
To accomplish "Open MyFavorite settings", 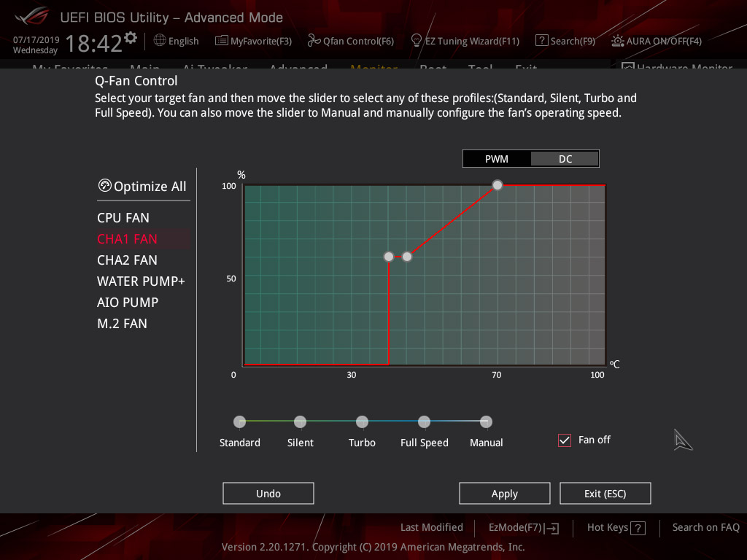I will (252, 41).
